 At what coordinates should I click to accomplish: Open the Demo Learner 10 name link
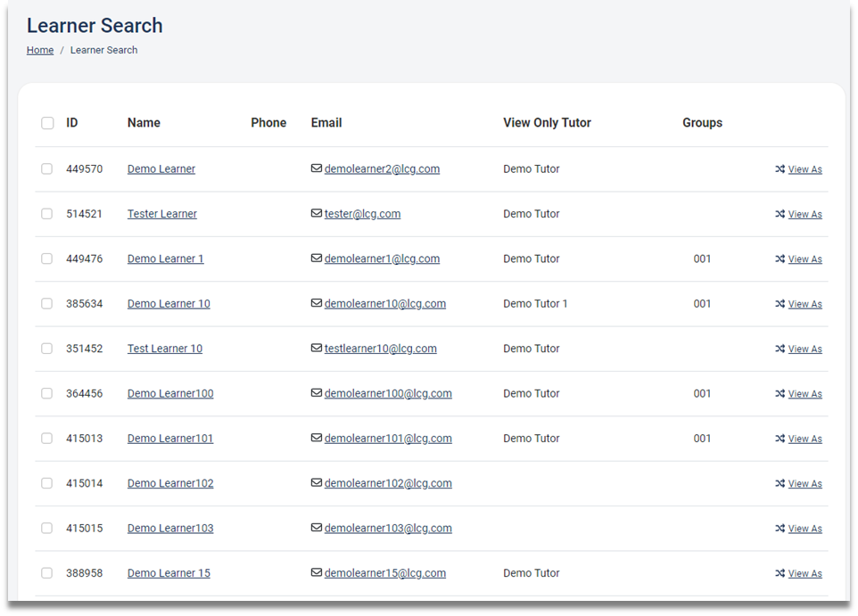point(169,304)
